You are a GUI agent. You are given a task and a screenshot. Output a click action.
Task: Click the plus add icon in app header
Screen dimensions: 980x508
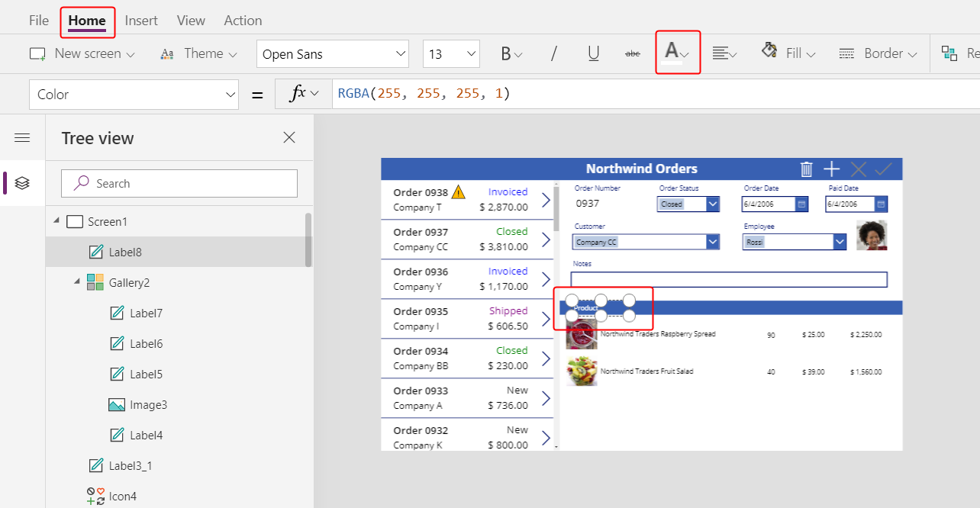(832, 169)
